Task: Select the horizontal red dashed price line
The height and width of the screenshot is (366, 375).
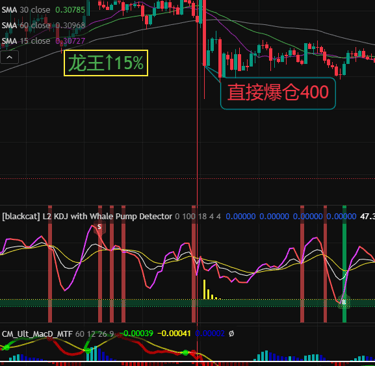Action: click(187, 179)
